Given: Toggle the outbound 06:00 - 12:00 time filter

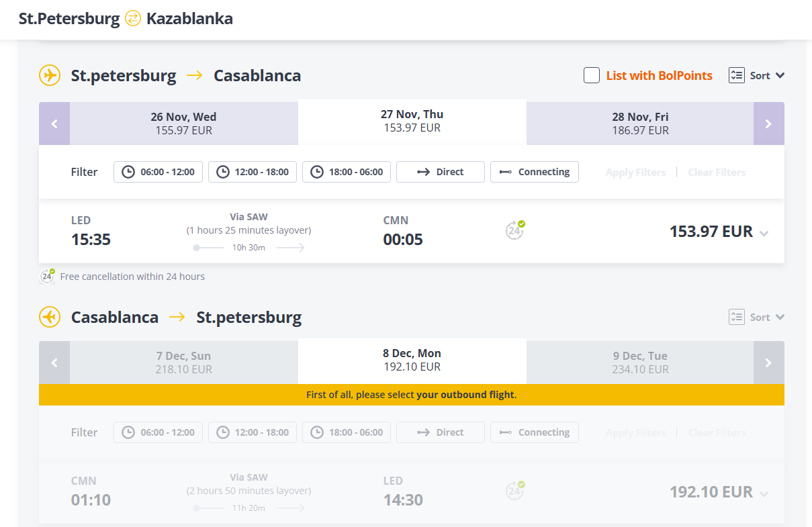Looking at the screenshot, I should click(159, 172).
